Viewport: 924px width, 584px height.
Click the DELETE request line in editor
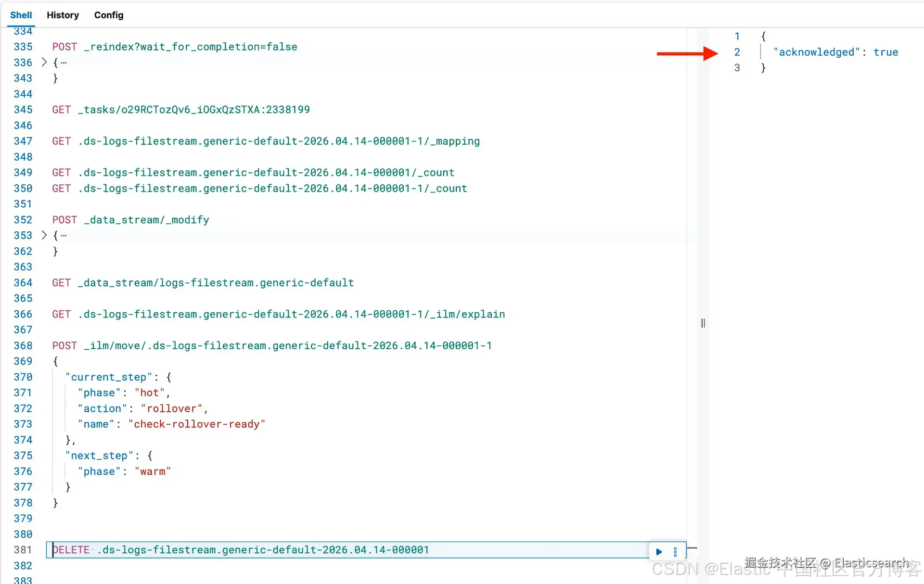coord(241,550)
